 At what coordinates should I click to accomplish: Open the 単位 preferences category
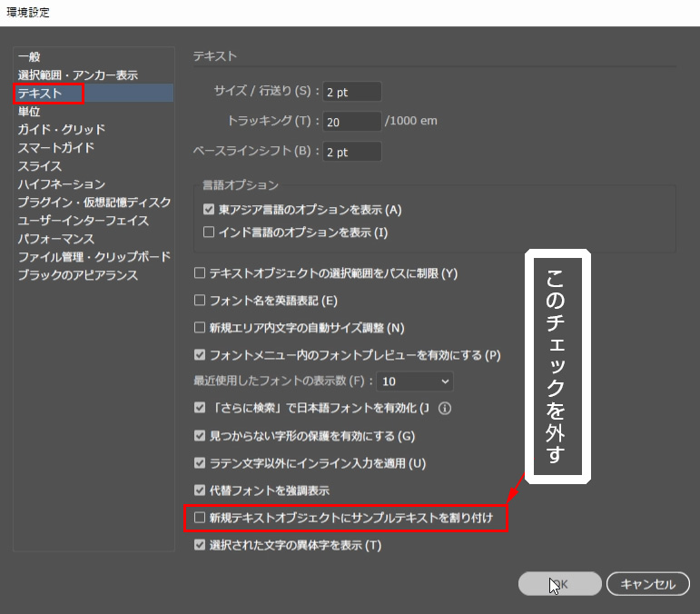(x=29, y=111)
